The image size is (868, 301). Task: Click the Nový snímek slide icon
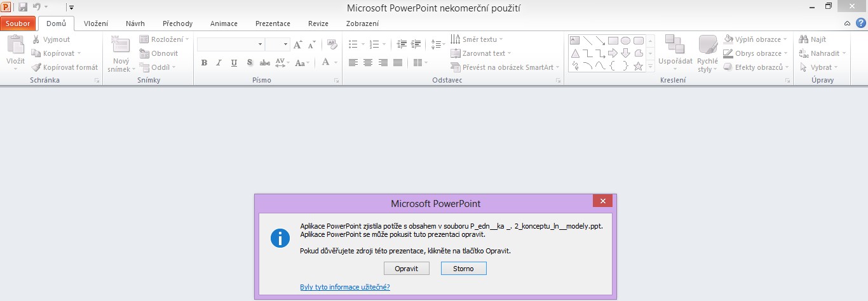pos(120,44)
